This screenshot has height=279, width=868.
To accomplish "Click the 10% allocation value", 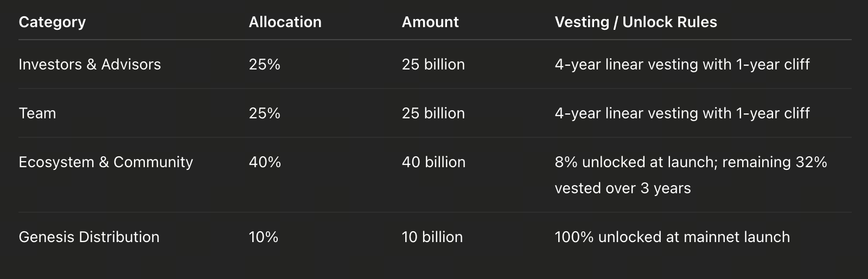I will [x=263, y=237].
